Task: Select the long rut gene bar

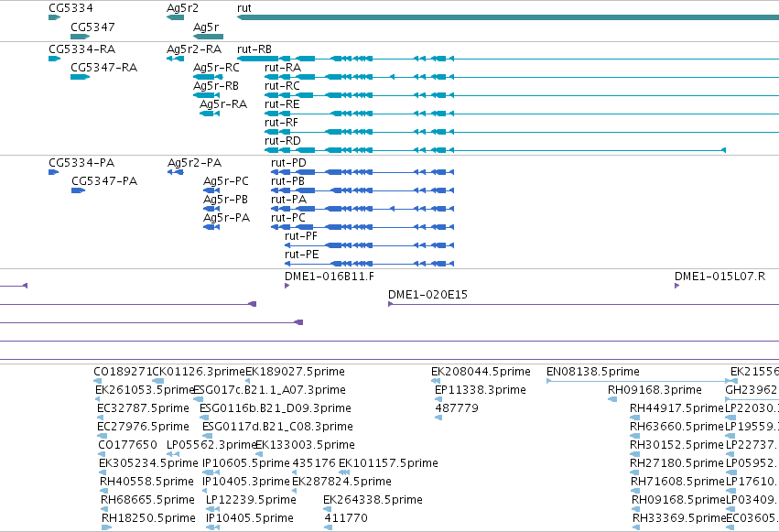Action: point(508,17)
